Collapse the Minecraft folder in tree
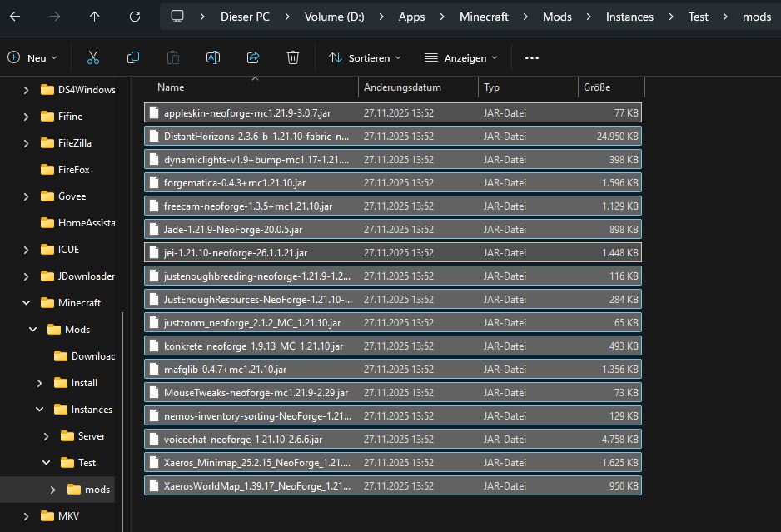This screenshot has width=781, height=532. [x=27, y=303]
